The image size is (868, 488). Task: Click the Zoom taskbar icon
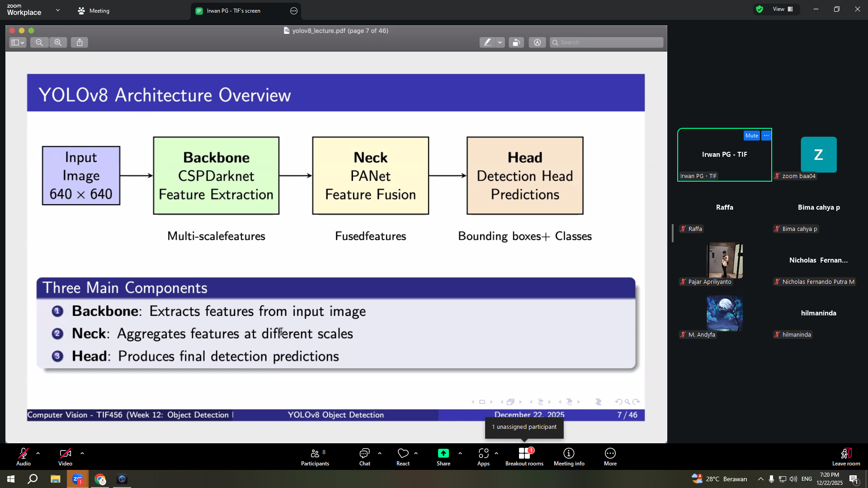(78, 479)
